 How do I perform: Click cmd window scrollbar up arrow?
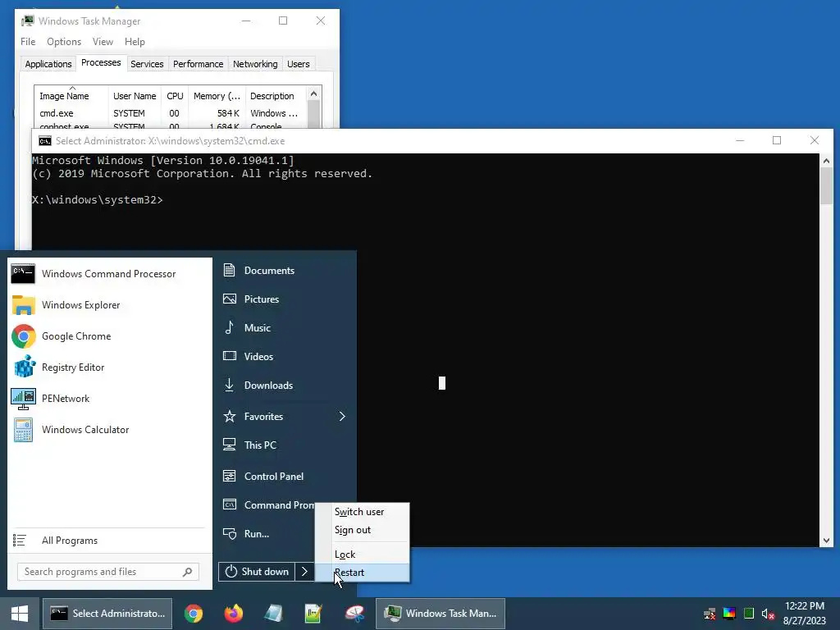pos(826,161)
